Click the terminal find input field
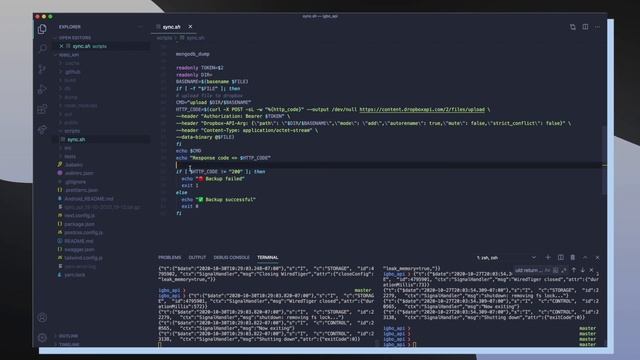Image resolution: width=640 pixels, height=360 pixels. pos(528,270)
